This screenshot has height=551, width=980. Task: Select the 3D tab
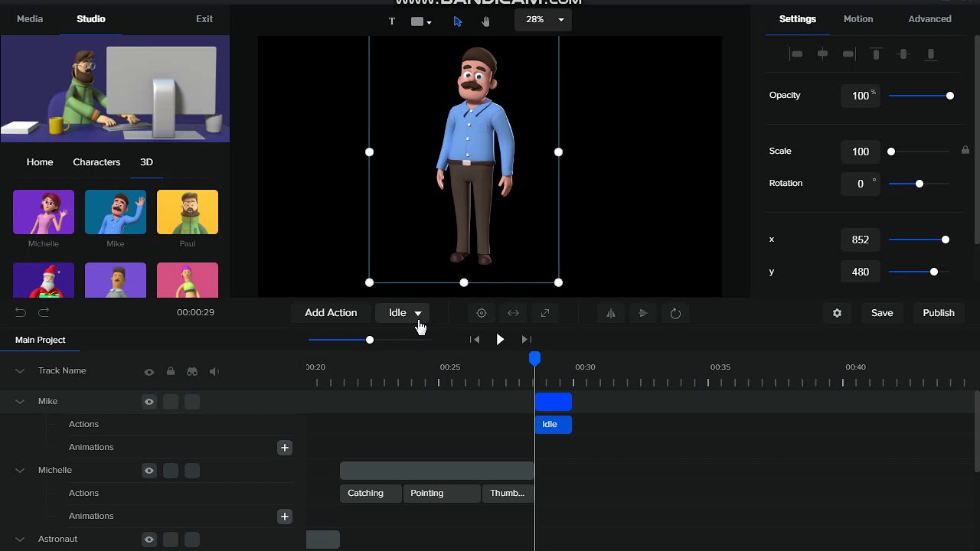click(x=146, y=162)
